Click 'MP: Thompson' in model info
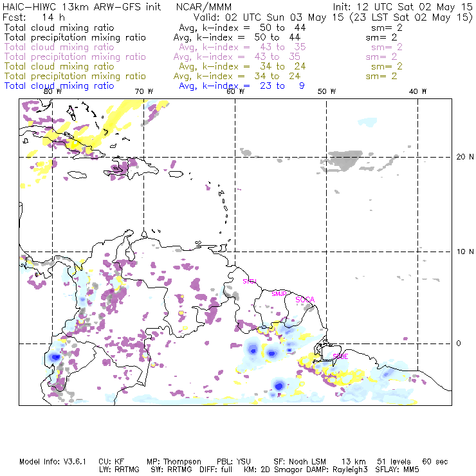This screenshot has width=476, height=476. 174,462
